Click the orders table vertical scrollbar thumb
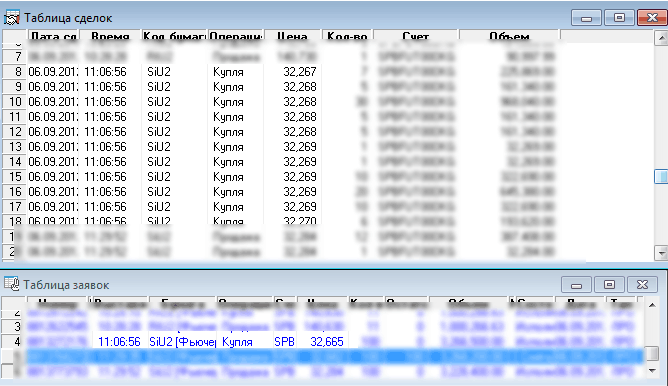This screenshot has width=668, height=386. [x=652, y=353]
